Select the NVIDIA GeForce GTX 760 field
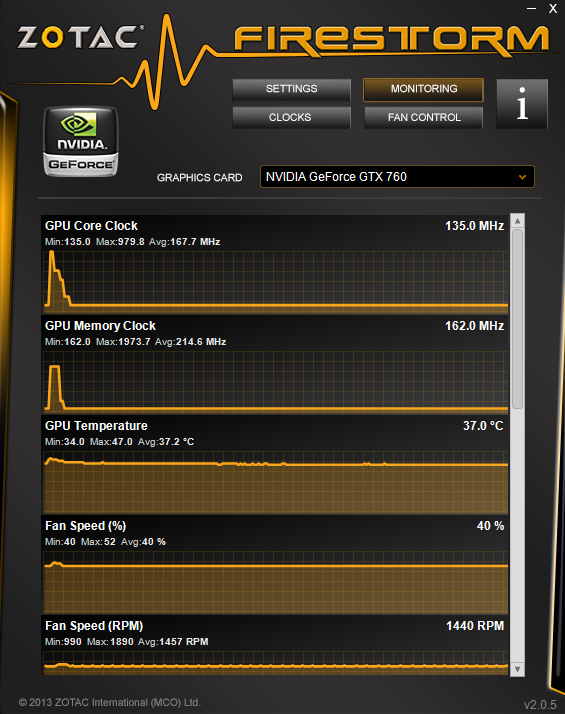This screenshot has width=565, height=714. 397,177
